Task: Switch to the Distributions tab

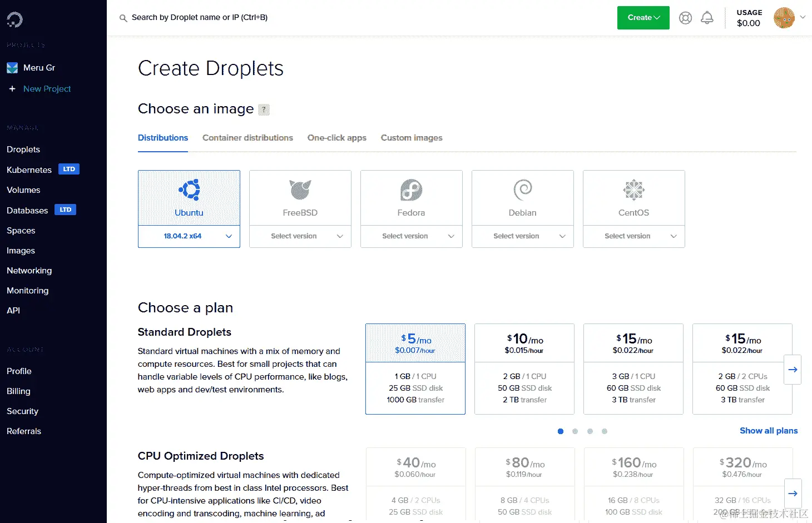Action: tap(163, 138)
